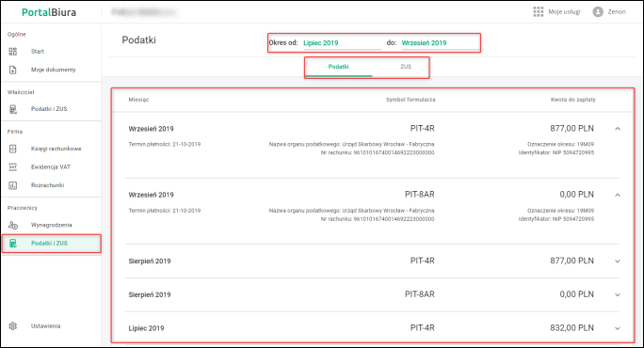Open Ustawienia in the sidebar
Image resolution: width=644 pixels, height=348 pixels.
[x=45, y=325]
